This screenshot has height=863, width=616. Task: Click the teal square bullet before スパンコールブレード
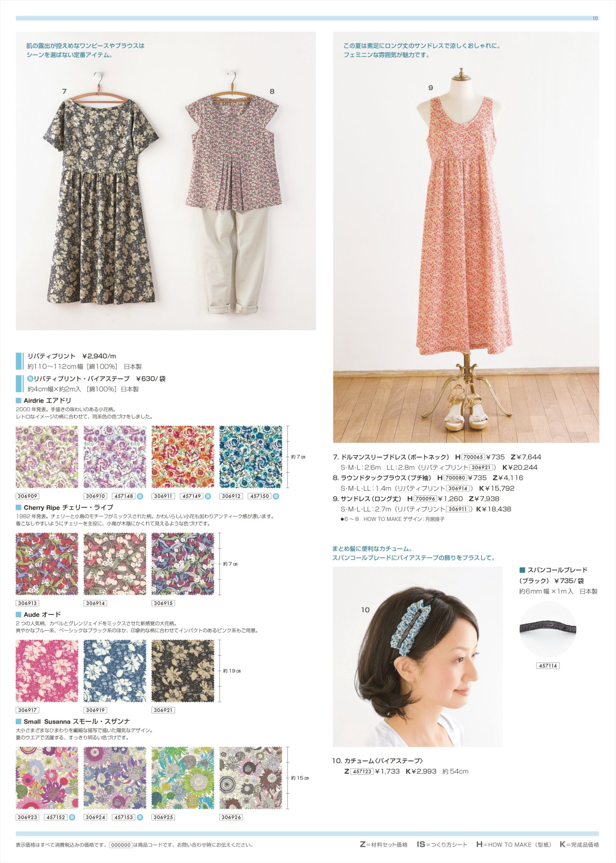(x=522, y=570)
